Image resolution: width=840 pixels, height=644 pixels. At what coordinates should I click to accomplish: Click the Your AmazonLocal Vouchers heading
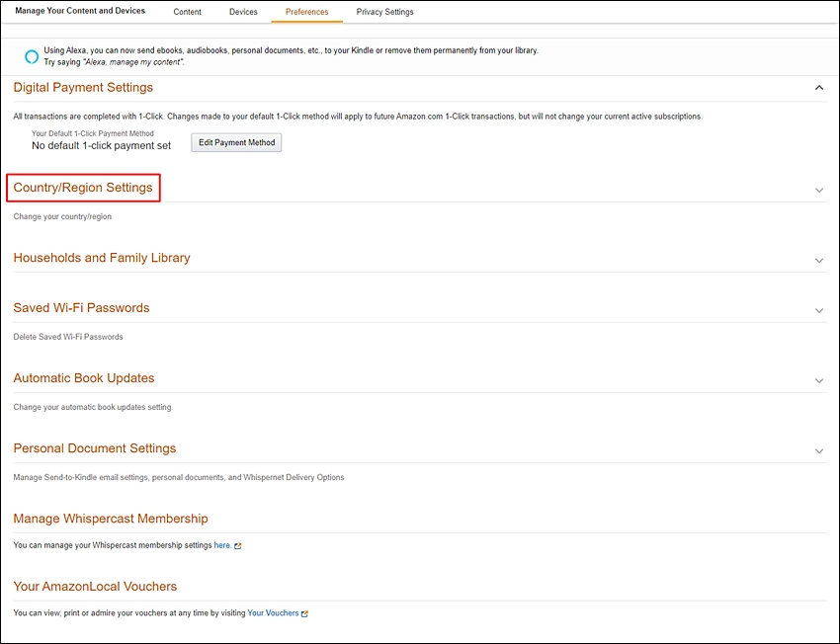pyautogui.click(x=95, y=586)
